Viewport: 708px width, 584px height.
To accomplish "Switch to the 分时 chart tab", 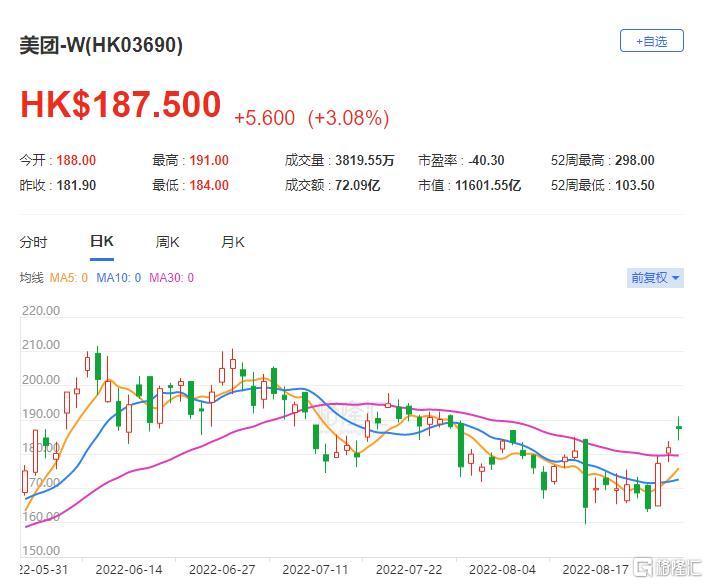I will click(x=33, y=243).
